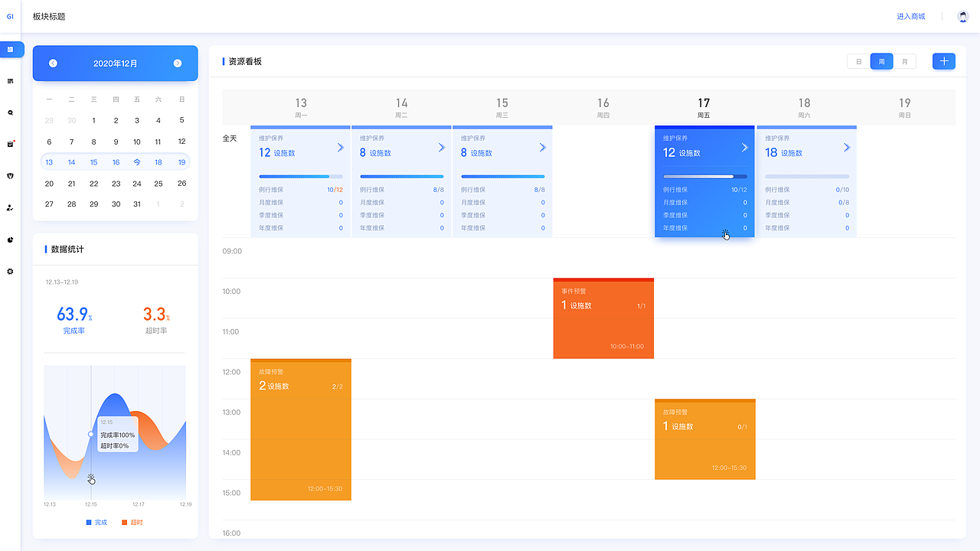Screen dimensions: 980x551
Task: Select December 5 in mini calendar
Action: tap(181, 120)
